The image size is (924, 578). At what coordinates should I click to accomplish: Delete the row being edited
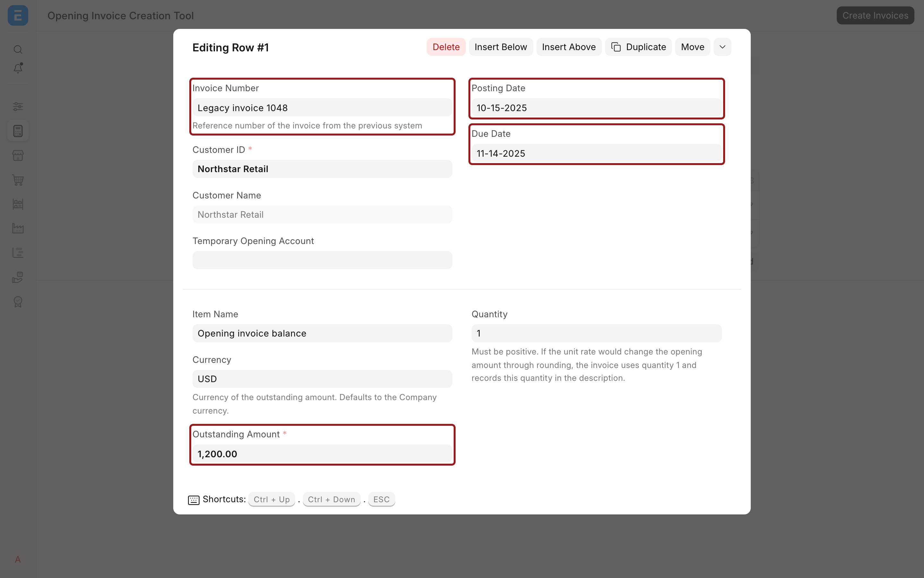tap(446, 47)
